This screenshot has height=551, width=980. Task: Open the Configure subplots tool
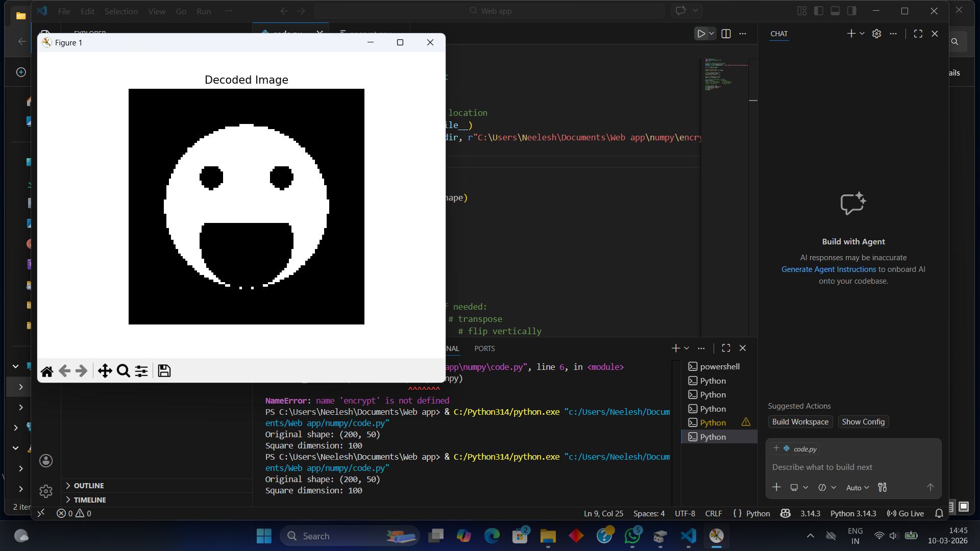coord(141,371)
